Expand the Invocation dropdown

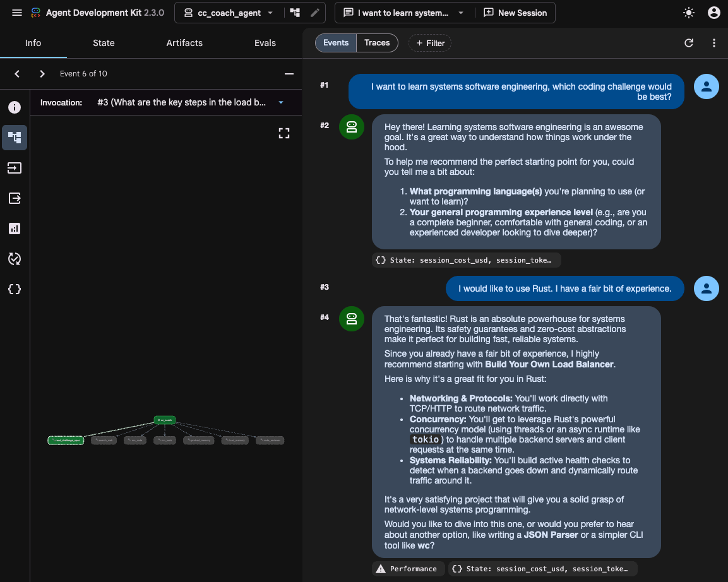[190, 102]
